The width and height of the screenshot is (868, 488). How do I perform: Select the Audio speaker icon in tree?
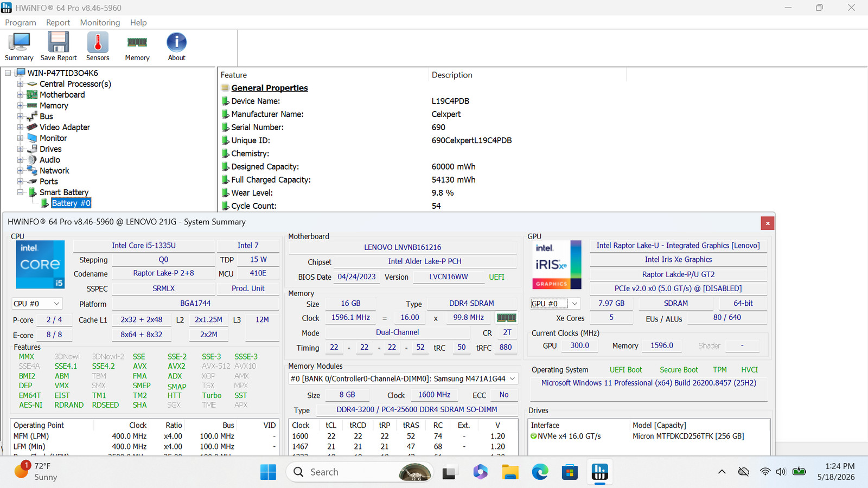point(32,160)
